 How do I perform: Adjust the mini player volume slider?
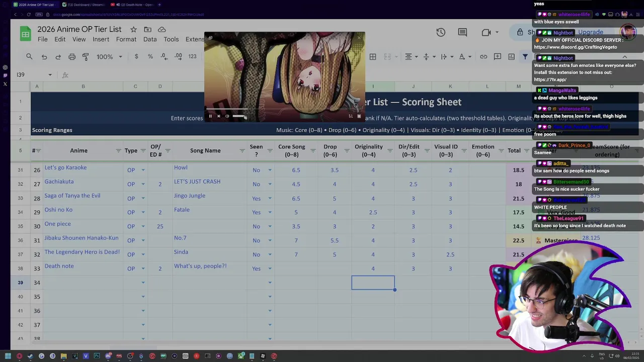239,116
